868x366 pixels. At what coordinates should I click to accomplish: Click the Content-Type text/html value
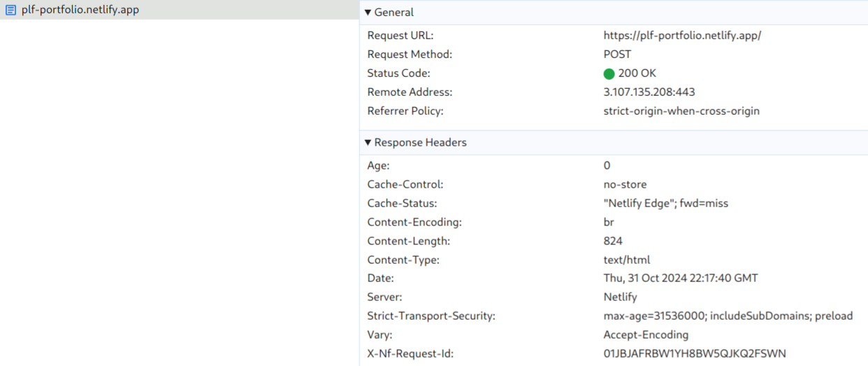[x=626, y=260]
